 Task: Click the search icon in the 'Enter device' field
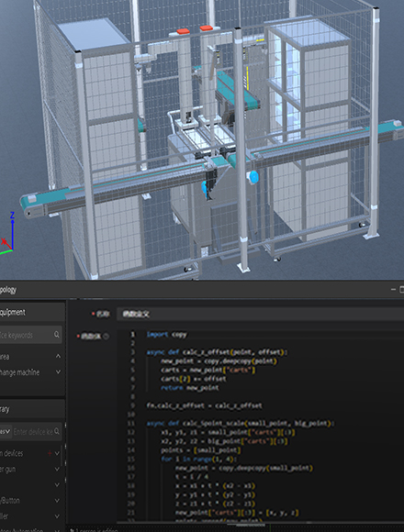pyautogui.click(x=57, y=431)
